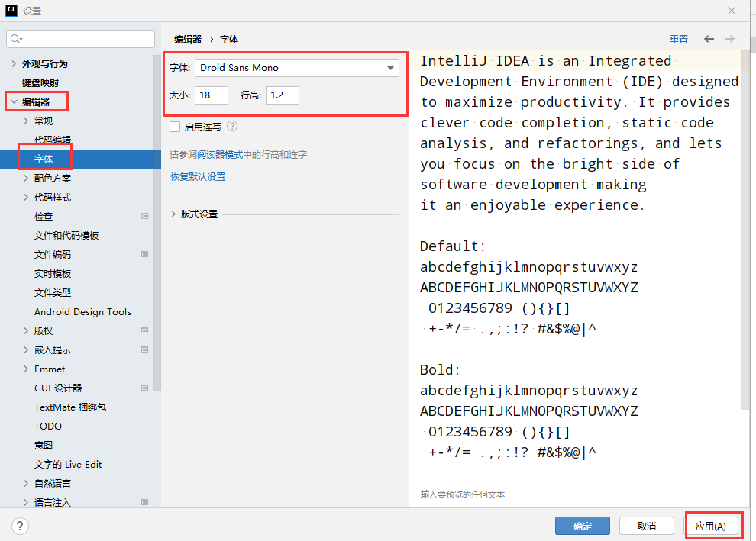756x541 pixels.
Task: Expand the 外观与行为 tree node
Action: (15, 64)
